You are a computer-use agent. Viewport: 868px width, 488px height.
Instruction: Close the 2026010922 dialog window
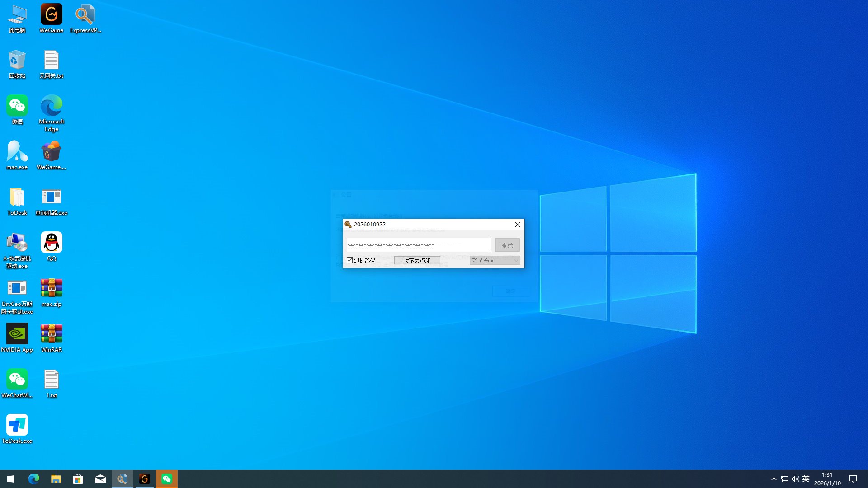click(x=518, y=225)
